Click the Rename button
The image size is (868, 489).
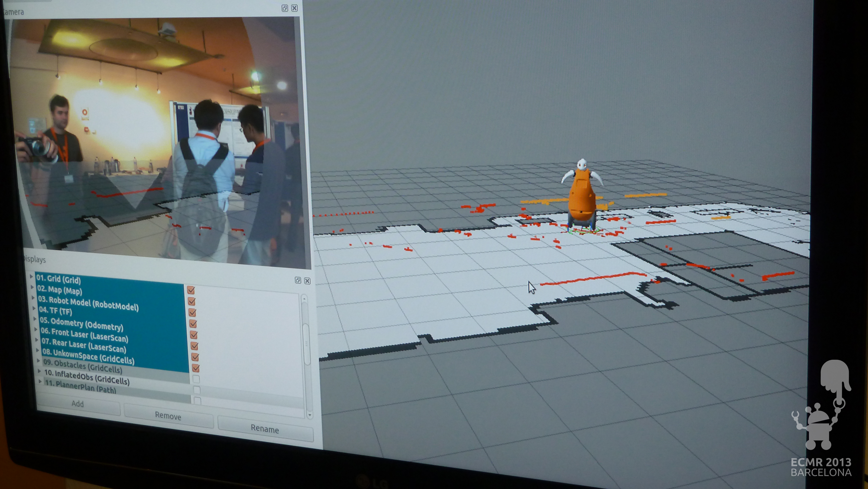coord(265,429)
